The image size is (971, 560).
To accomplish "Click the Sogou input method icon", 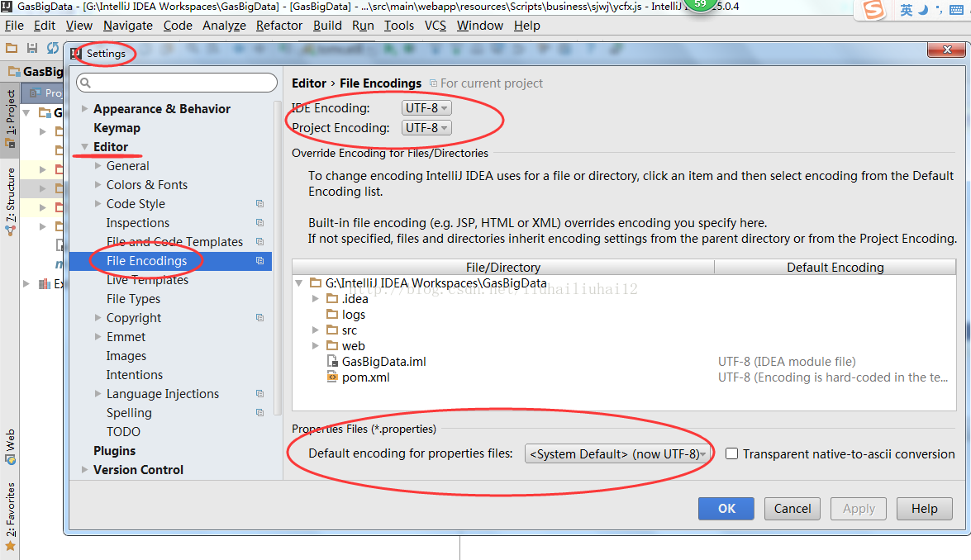I will coord(873,10).
